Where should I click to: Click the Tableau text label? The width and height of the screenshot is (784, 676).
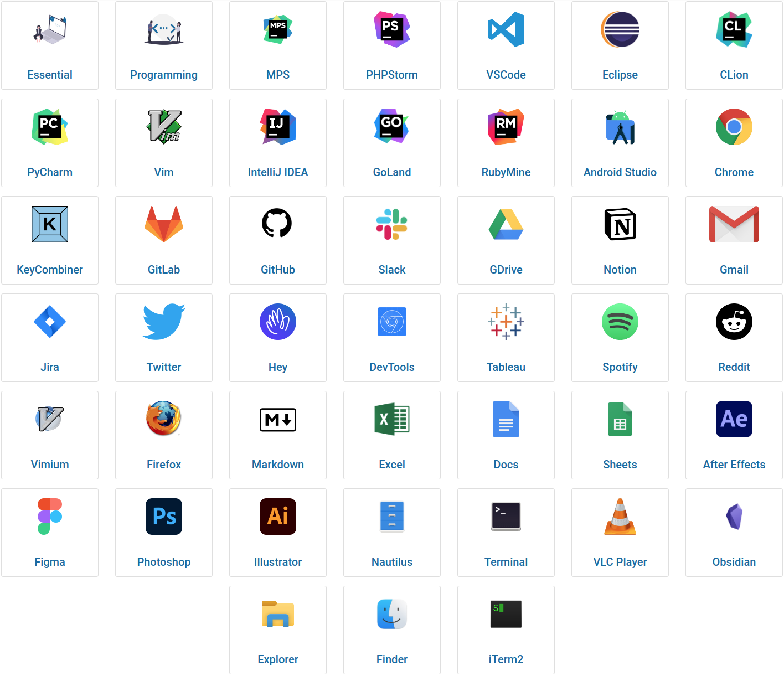(506, 367)
